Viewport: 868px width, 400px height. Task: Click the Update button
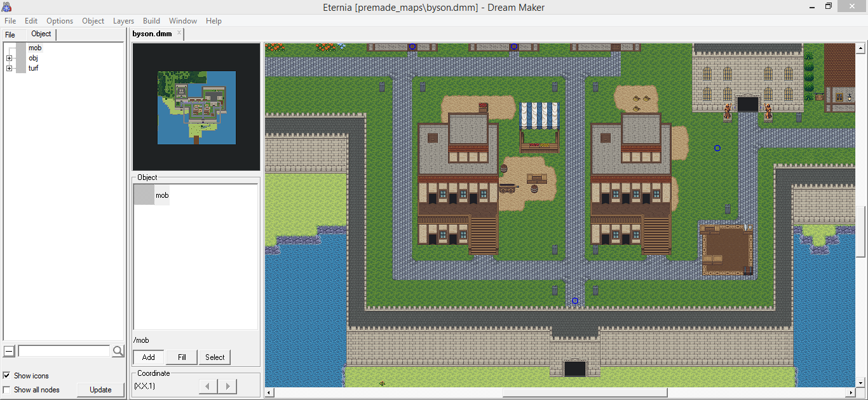pos(100,390)
